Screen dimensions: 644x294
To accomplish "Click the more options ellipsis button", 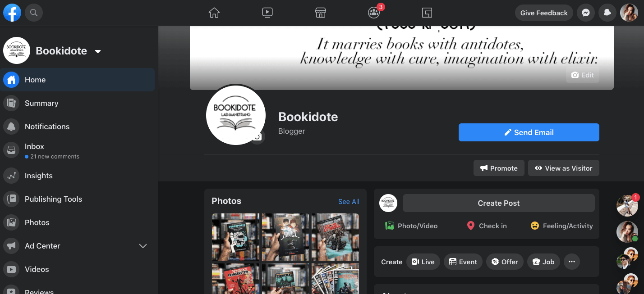I will pyautogui.click(x=571, y=262).
